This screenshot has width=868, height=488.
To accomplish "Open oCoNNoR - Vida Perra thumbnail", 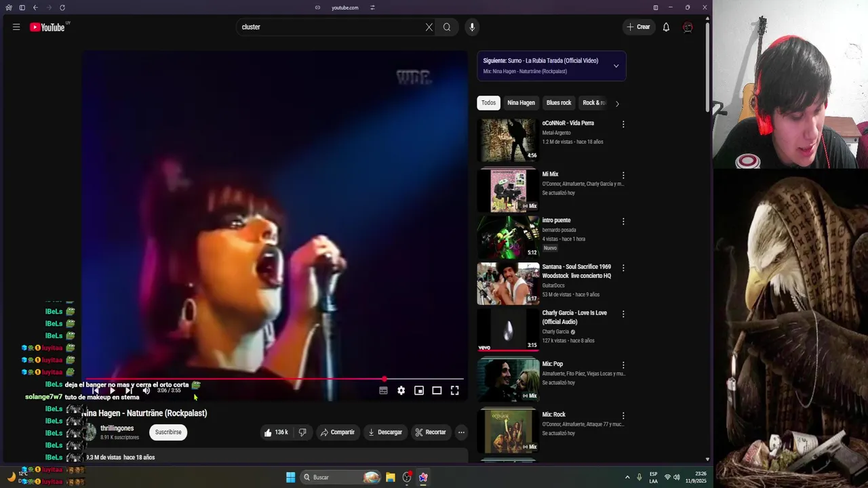I will tap(508, 140).
